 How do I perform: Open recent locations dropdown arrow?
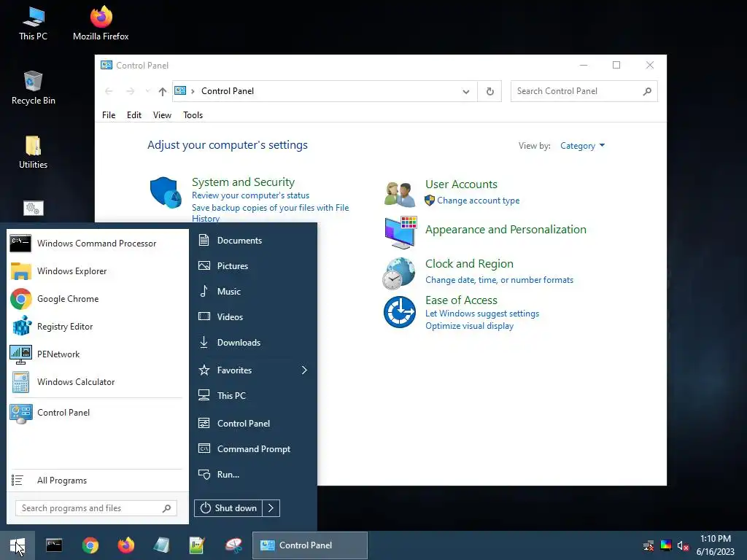(147, 91)
